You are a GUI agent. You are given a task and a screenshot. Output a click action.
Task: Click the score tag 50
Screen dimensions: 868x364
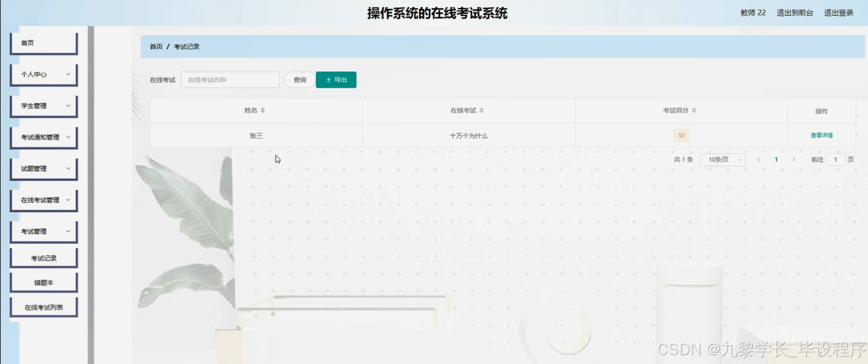coord(681,136)
